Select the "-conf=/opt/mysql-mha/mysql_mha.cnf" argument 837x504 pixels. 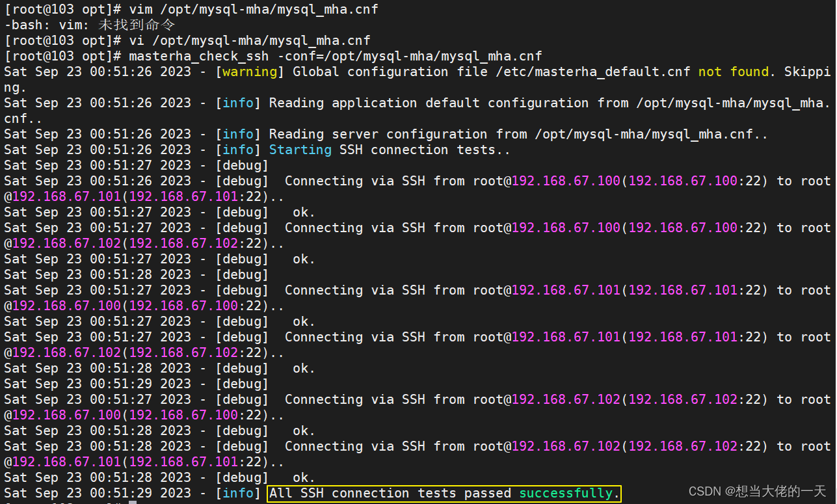(x=410, y=57)
